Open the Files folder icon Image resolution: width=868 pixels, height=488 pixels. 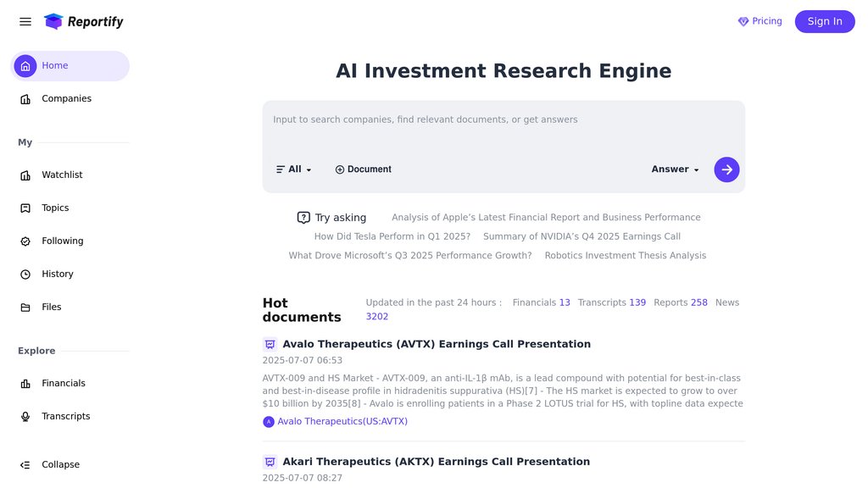(x=25, y=307)
